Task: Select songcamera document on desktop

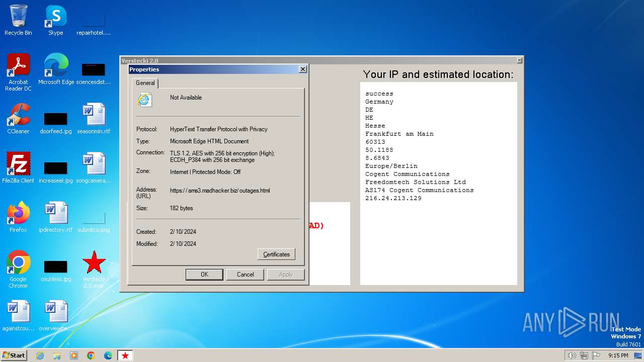Action: click(x=94, y=167)
